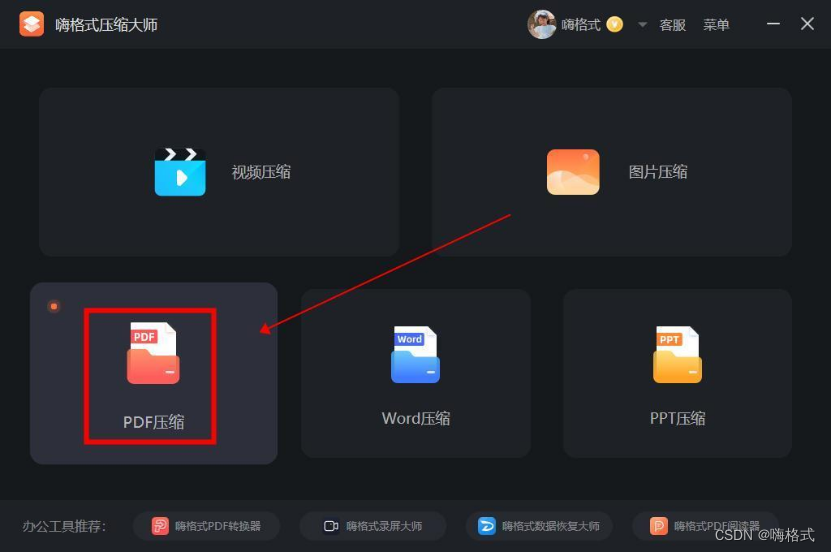Image resolution: width=831 pixels, height=552 pixels.
Task: Click the orange PDF reader icon
Action: [x=659, y=526]
